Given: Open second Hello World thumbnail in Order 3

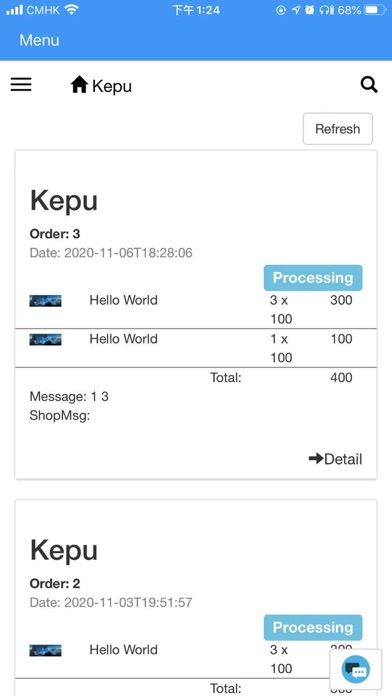Looking at the screenshot, I should 45,340.
